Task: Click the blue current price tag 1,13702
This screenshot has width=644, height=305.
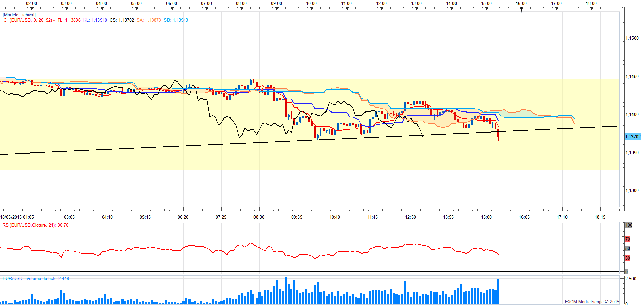Action: pos(632,137)
